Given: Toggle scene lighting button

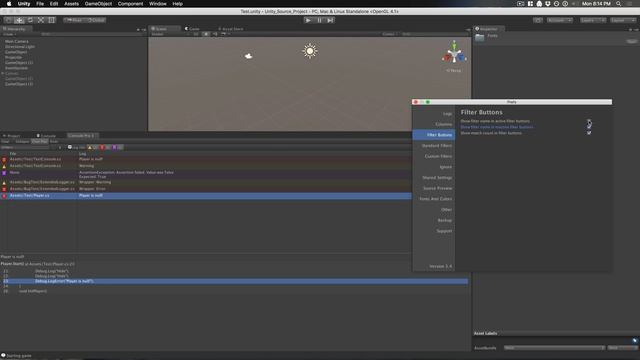Looking at the screenshot, I should coord(206,34).
